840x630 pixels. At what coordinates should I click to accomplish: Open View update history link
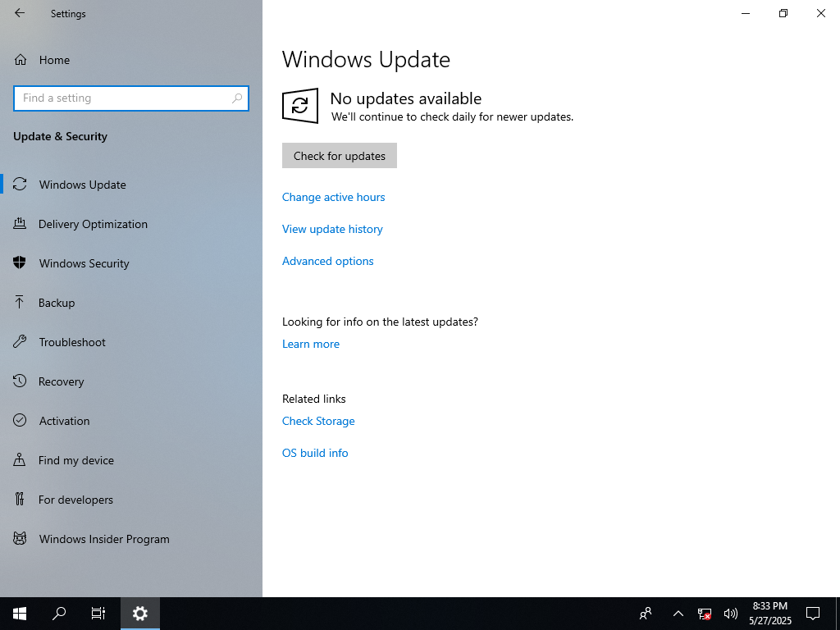click(332, 230)
